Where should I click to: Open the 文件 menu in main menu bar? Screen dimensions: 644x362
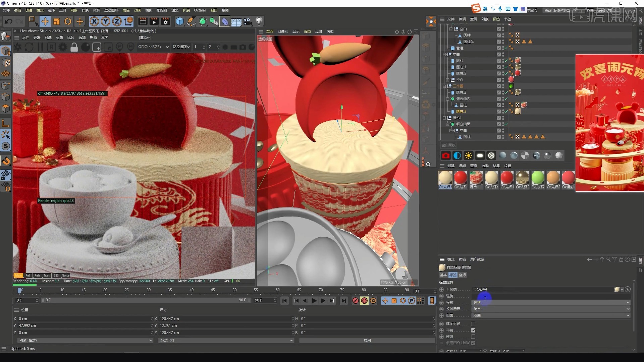6,10
